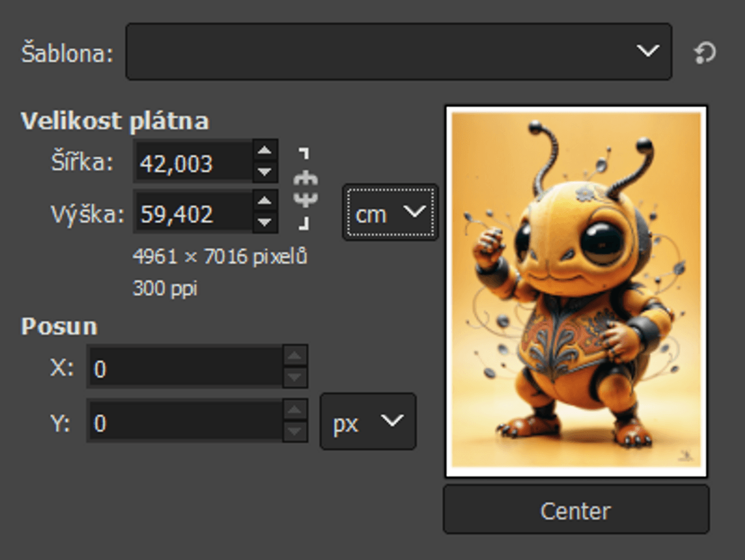
Task: Expand the px offset unit dropdown
Action: (x=368, y=422)
